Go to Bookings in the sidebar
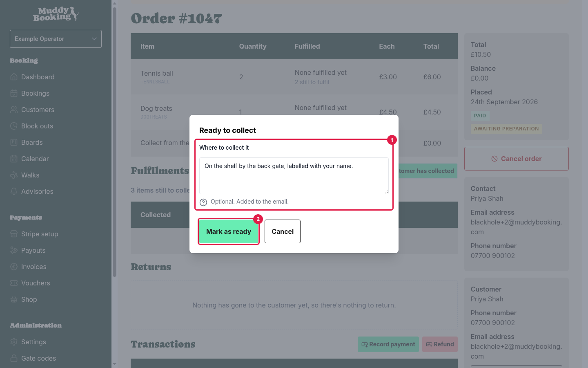The width and height of the screenshot is (588, 368). [35, 93]
